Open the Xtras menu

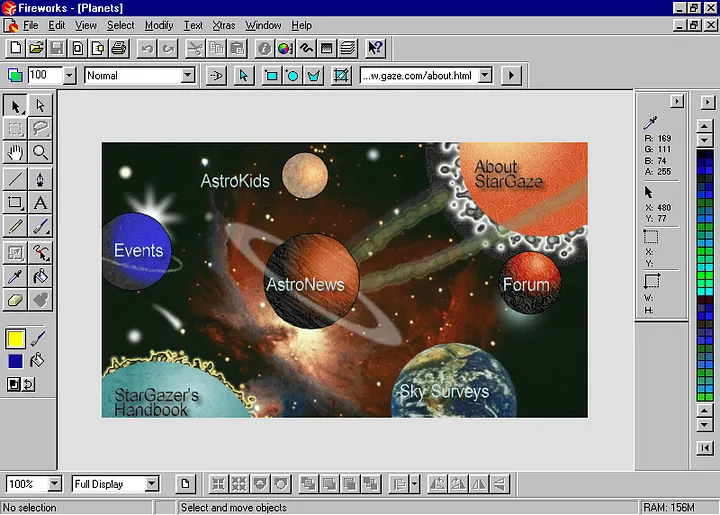(224, 25)
